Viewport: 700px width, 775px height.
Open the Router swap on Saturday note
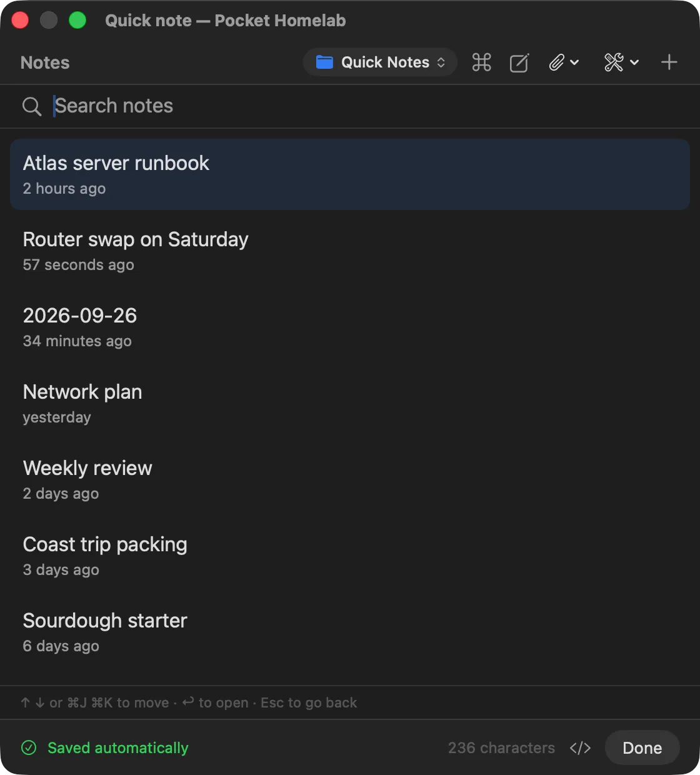tap(350, 251)
